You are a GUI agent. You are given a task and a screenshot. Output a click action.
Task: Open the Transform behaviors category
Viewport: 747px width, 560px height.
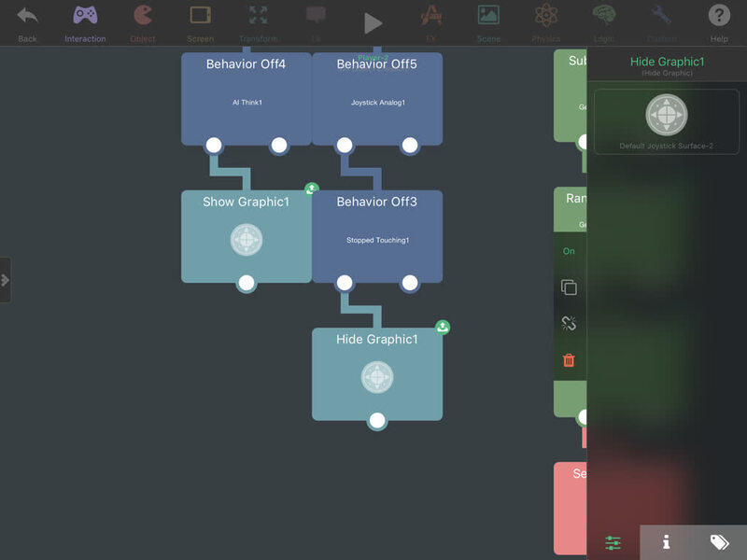[x=259, y=22]
